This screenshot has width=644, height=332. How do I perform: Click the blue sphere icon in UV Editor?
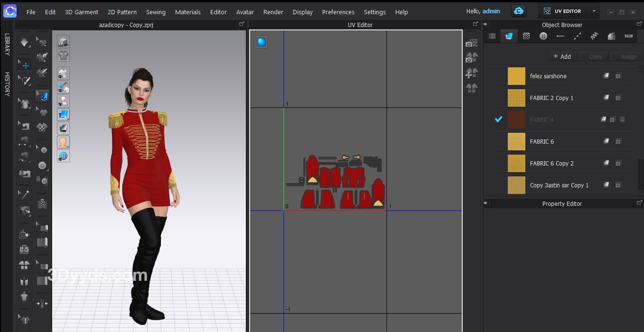pyautogui.click(x=261, y=42)
